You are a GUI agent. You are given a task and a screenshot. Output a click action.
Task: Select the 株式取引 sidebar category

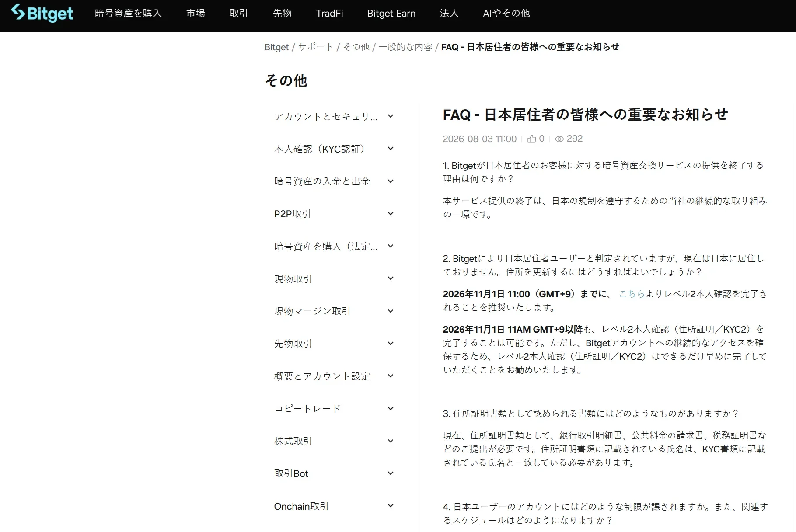(293, 441)
